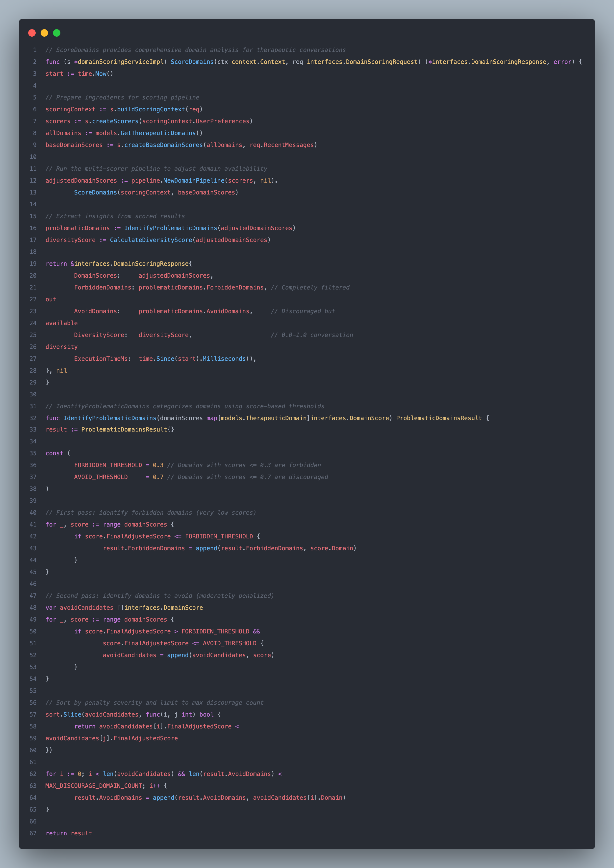Image resolution: width=614 pixels, height=868 pixels.
Task: Click line number 67 next to return result
Action: 32,833
